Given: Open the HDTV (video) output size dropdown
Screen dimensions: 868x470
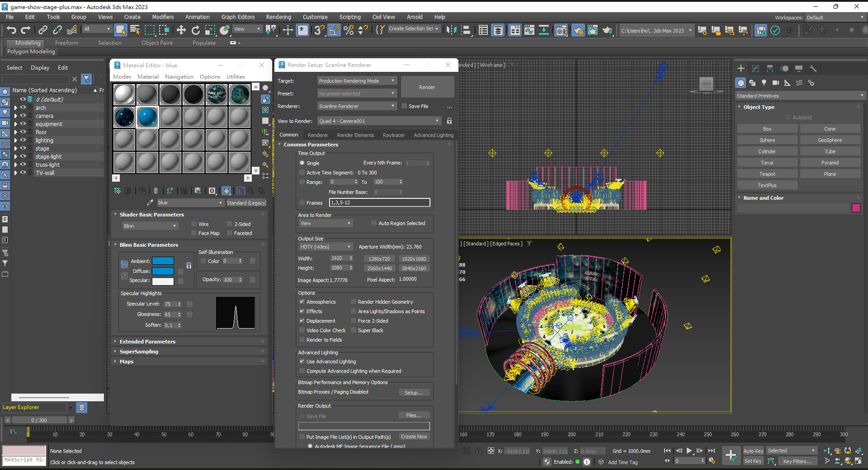Looking at the screenshot, I should coord(325,247).
